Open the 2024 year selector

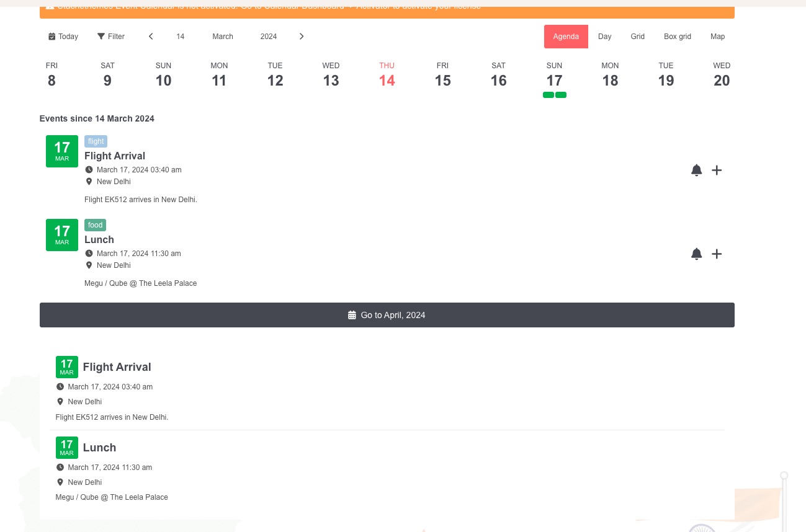click(269, 37)
